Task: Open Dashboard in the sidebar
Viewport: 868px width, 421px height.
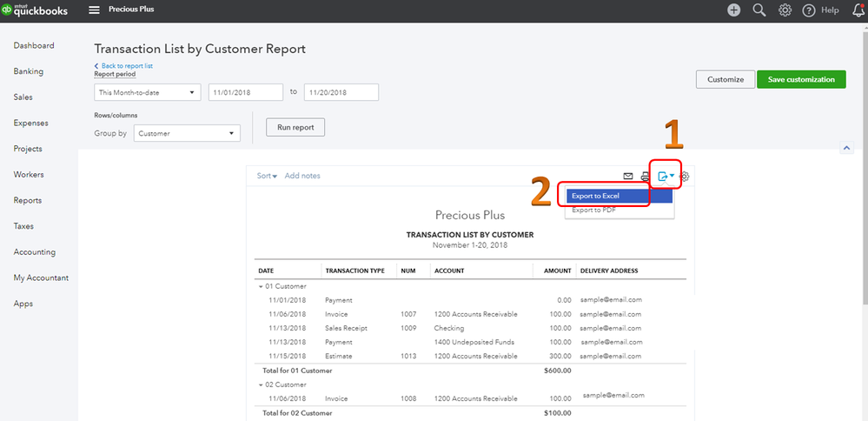Action: point(34,45)
